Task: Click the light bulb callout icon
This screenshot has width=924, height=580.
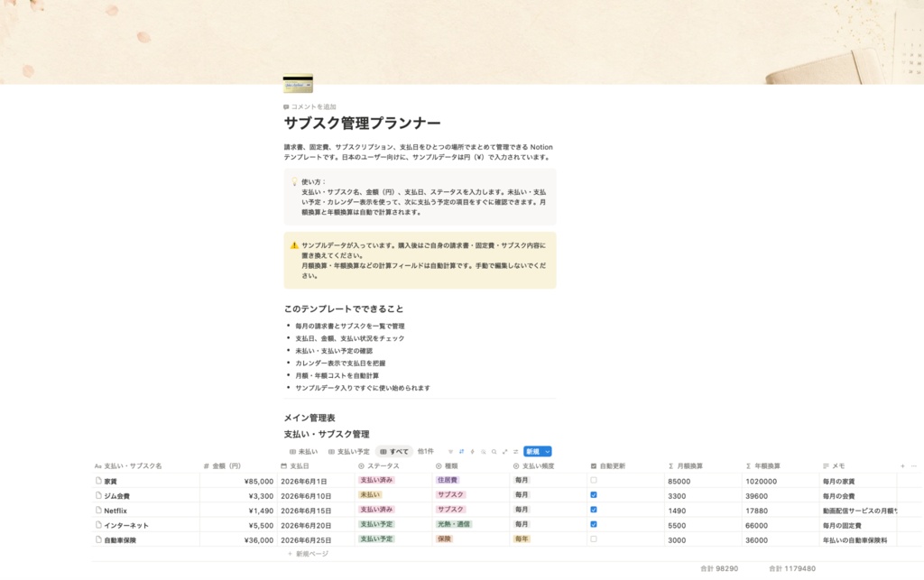Action: [294, 182]
